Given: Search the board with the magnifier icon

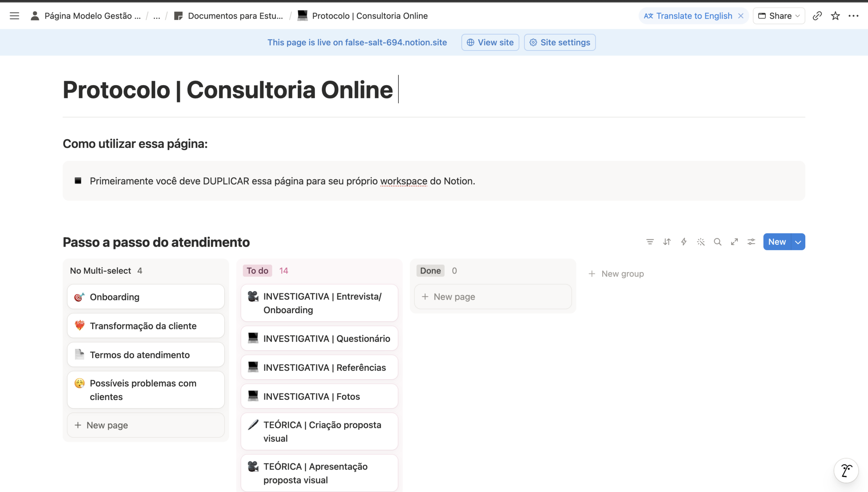Looking at the screenshot, I should [x=717, y=242].
